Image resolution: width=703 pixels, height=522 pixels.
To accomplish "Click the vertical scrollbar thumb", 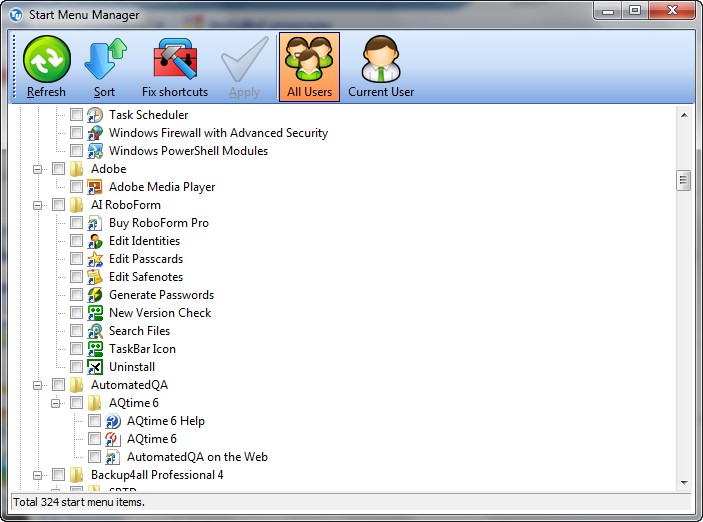I will 683,180.
